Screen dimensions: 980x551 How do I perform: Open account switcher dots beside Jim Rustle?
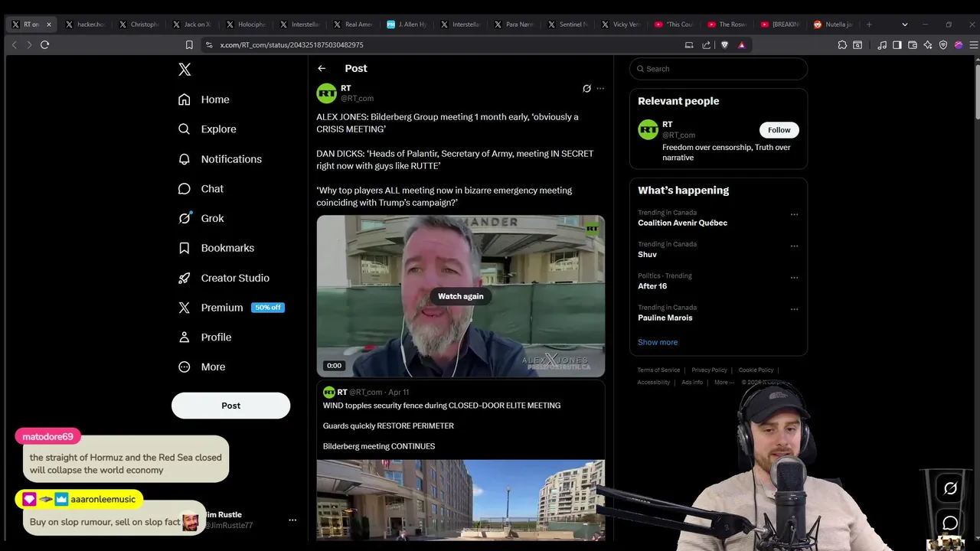(x=292, y=520)
